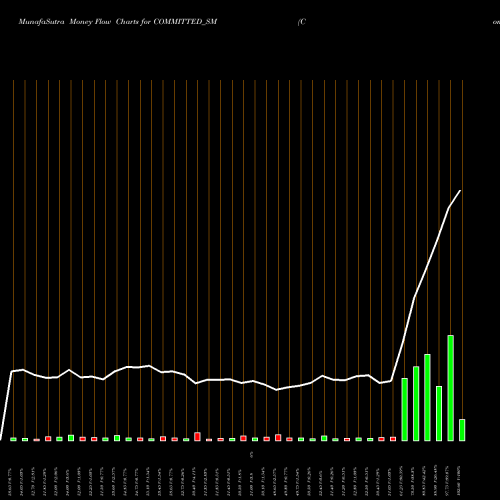Click the last green bar at far right
Image resolution: width=500 pixels, height=500 pixels.
(x=462, y=430)
